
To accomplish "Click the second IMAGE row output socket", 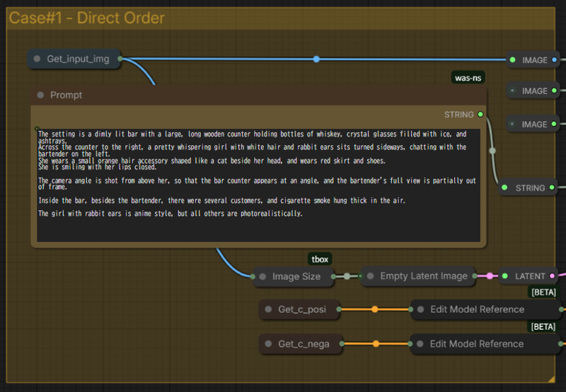I will (x=554, y=91).
